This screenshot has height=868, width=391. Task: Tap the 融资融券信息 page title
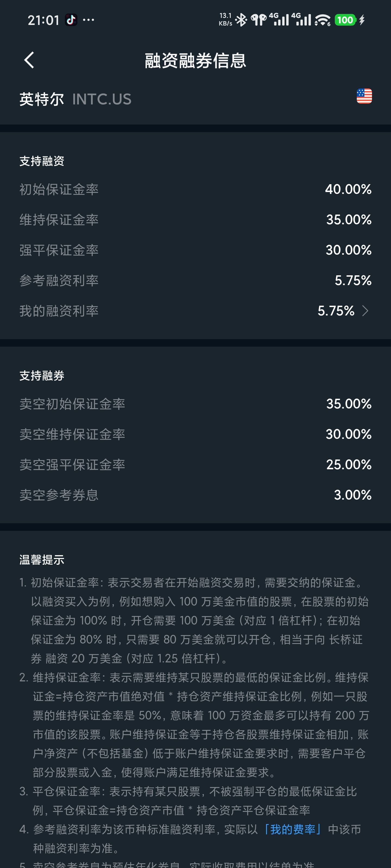click(x=195, y=61)
